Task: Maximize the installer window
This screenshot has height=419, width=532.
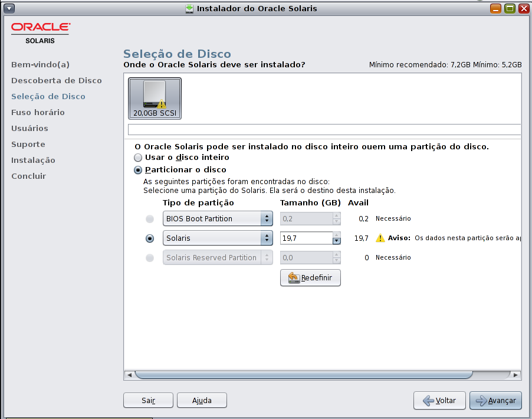Action: [x=510, y=8]
